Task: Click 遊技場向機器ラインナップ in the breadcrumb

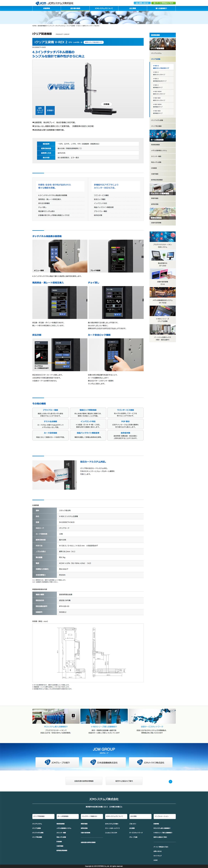Action: pyautogui.click(x=46, y=26)
